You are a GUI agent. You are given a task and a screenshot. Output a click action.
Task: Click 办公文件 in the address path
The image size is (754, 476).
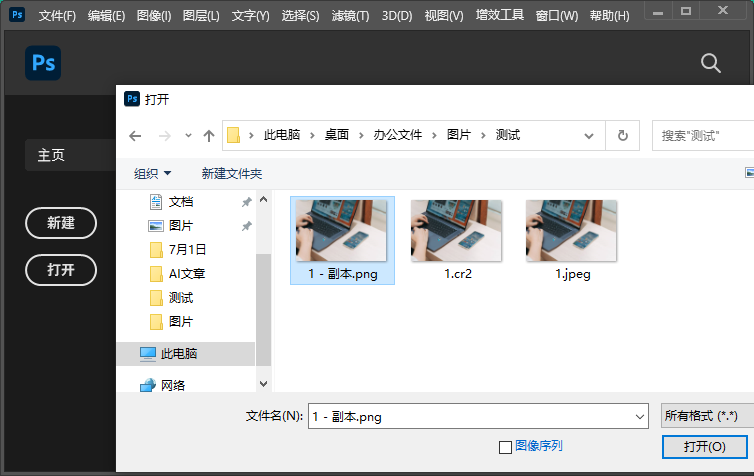tap(398, 135)
